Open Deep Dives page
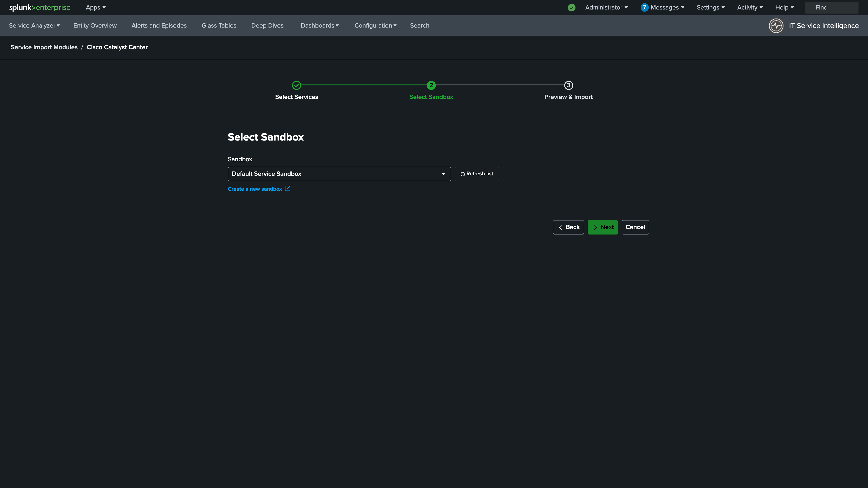 [267, 26]
